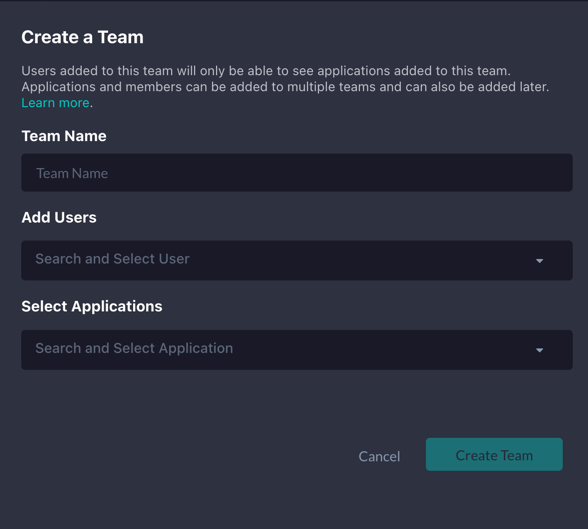Click the Team Name field label
This screenshot has width=588, height=529.
click(64, 136)
